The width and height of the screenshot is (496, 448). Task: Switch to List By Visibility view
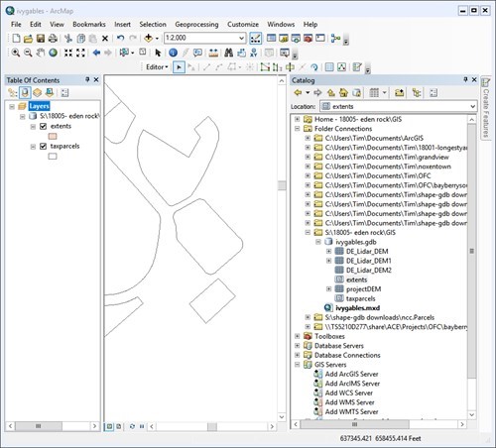pos(38,93)
